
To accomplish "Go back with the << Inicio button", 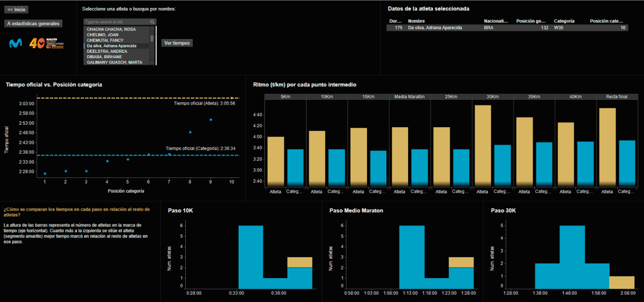I will (16, 10).
